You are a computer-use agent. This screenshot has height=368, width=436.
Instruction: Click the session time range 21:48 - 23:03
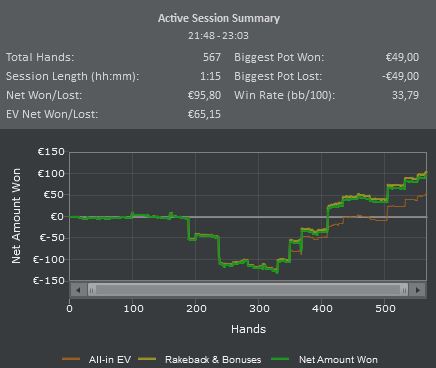tap(218, 35)
